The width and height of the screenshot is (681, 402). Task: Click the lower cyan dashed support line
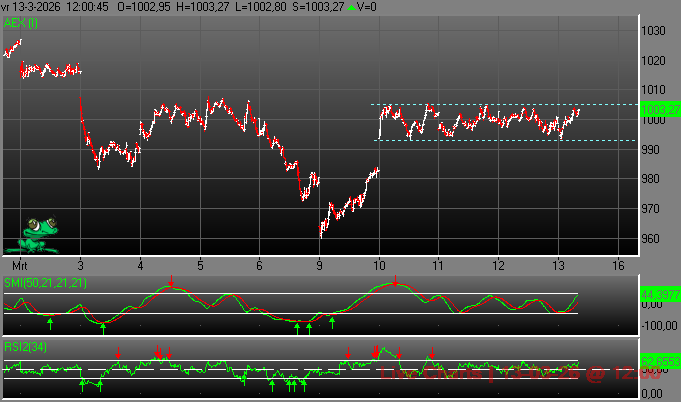505,141
